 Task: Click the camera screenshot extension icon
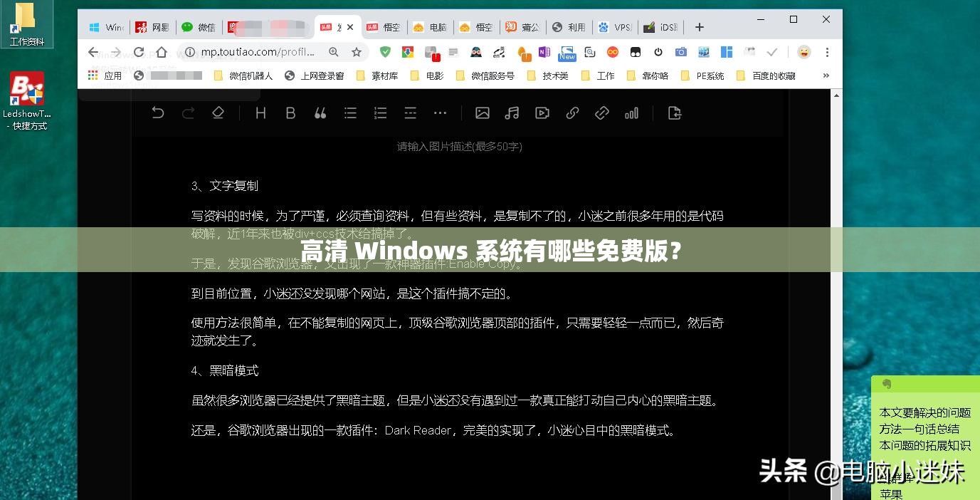coord(681,52)
